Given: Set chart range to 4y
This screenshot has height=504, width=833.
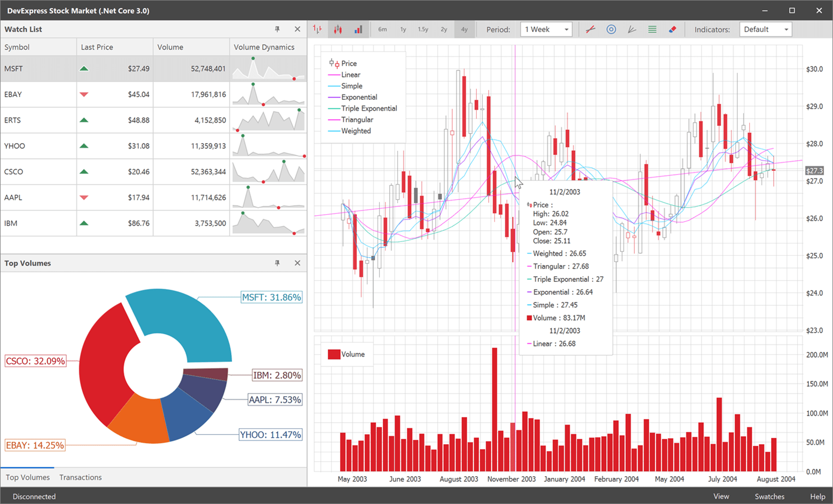Looking at the screenshot, I should [x=465, y=29].
